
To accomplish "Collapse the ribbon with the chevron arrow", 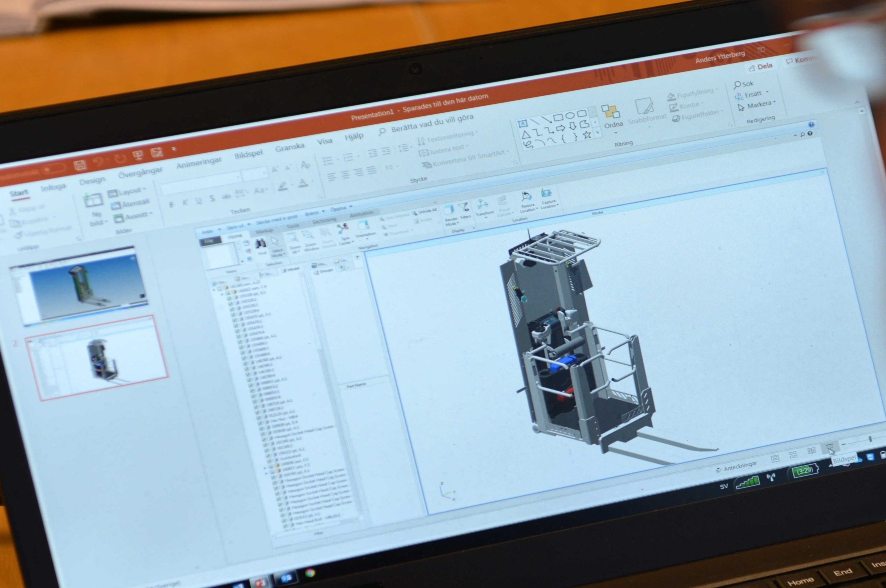I will pos(857,102).
